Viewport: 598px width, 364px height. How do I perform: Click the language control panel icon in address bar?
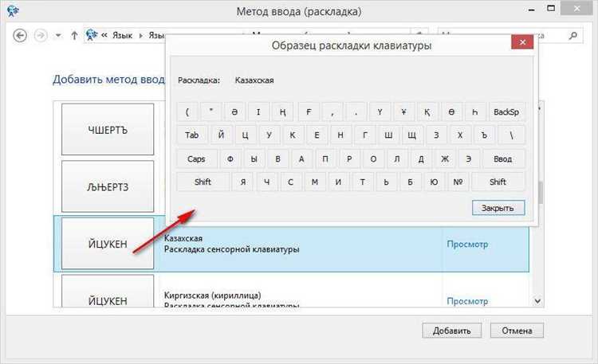92,35
